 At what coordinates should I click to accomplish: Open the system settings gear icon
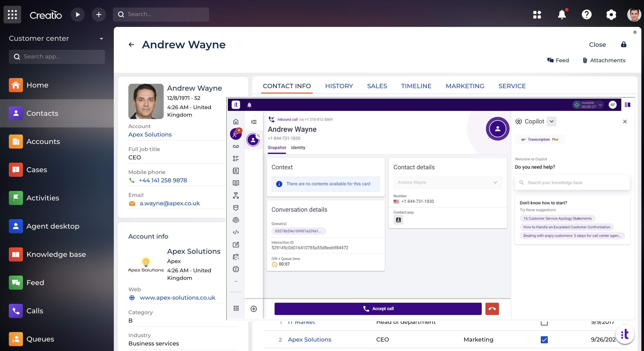coord(611,15)
